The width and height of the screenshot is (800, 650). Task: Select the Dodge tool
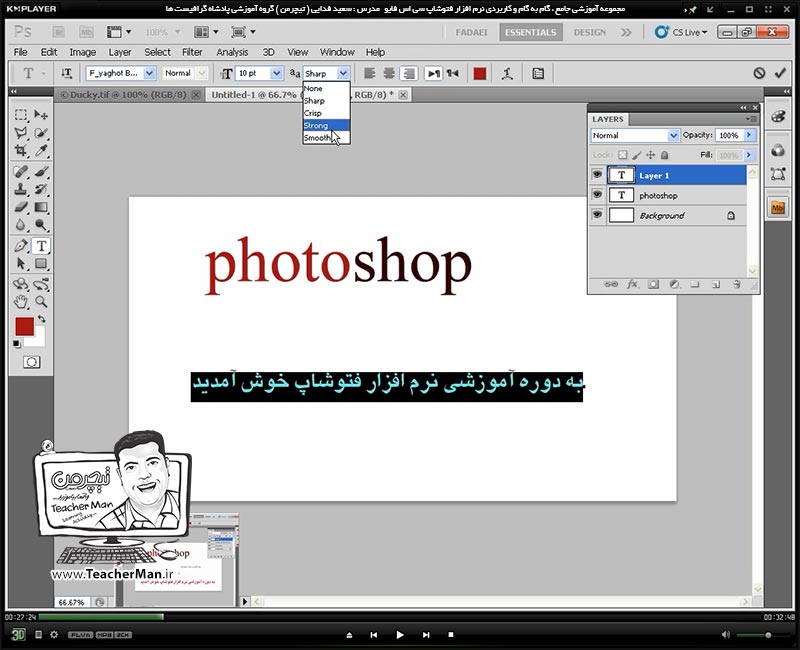pyautogui.click(x=41, y=225)
